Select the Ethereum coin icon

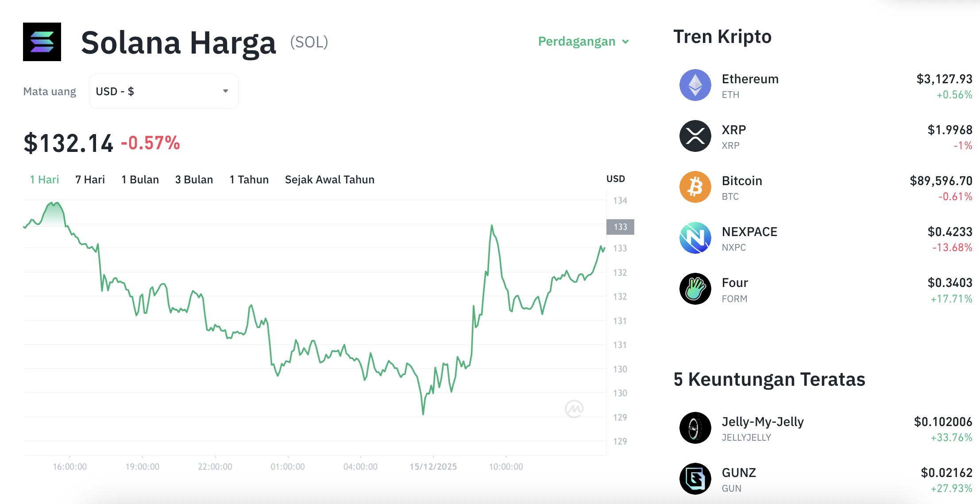tap(695, 85)
